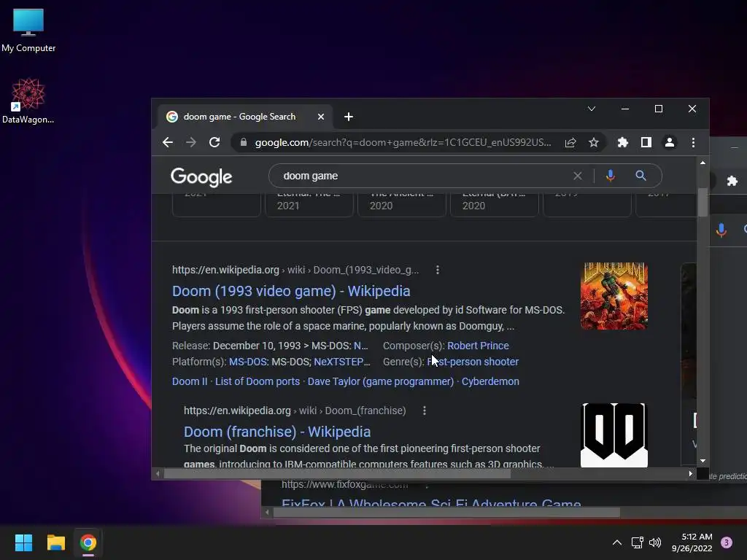The image size is (747, 560).
Task: Click horizontal scrollbar left arrow in front window
Action: point(158,474)
